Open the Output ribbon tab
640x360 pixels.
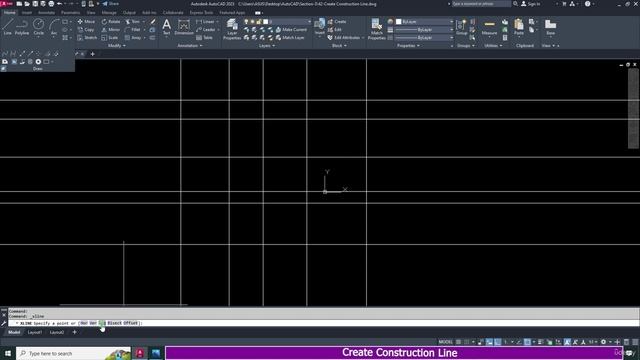pos(129,13)
